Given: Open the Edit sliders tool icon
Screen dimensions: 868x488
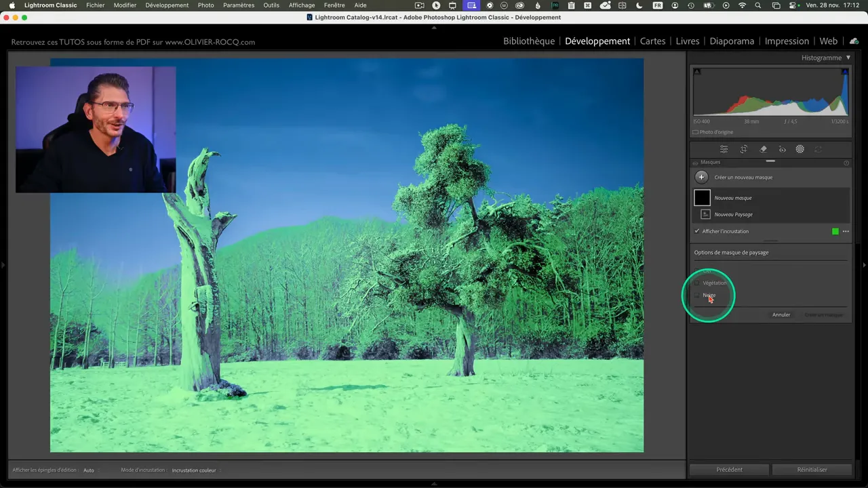Looking at the screenshot, I should pos(724,149).
